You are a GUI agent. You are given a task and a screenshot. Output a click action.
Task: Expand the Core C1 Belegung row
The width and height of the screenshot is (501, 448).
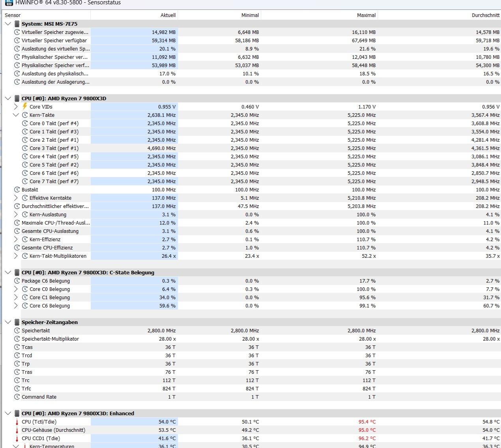coord(16,297)
